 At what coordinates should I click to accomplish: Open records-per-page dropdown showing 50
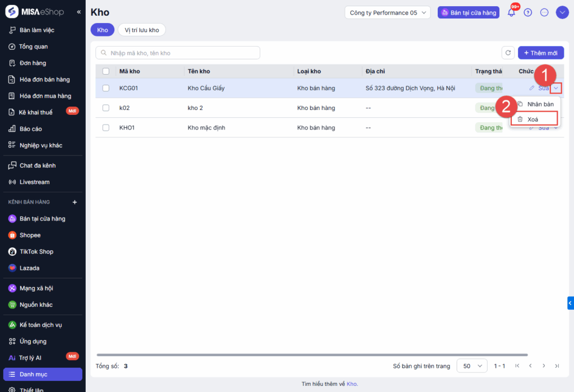coord(473,366)
